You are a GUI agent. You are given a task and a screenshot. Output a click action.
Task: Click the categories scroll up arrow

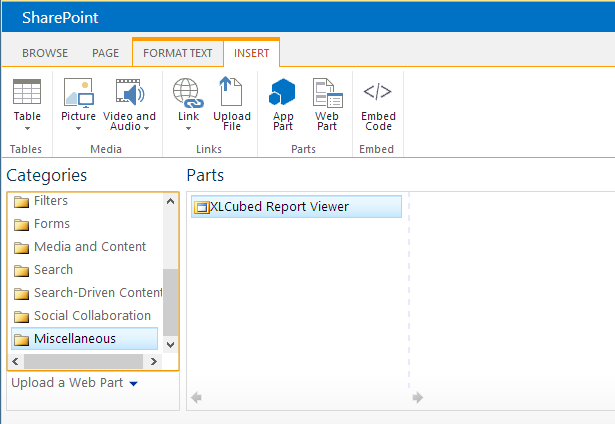(170, 202)
